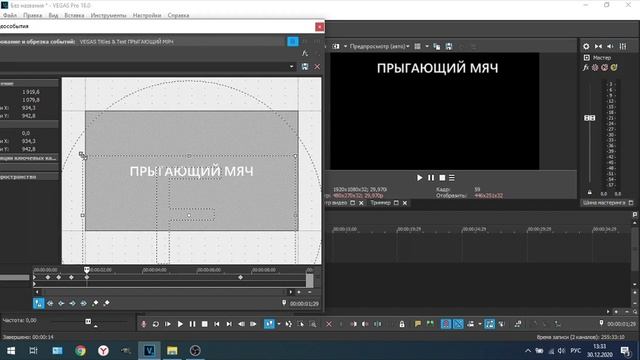Toggle preview on external monitor
Screen dimensions: 640x360
(336, 47)
